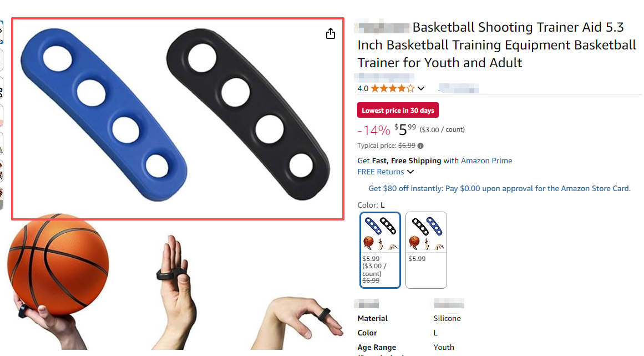Image resolution: width=644 pixels, height=356 pixels.
Task: Select the first selected image thumbnail at left edge
Action: coord(1,32)
